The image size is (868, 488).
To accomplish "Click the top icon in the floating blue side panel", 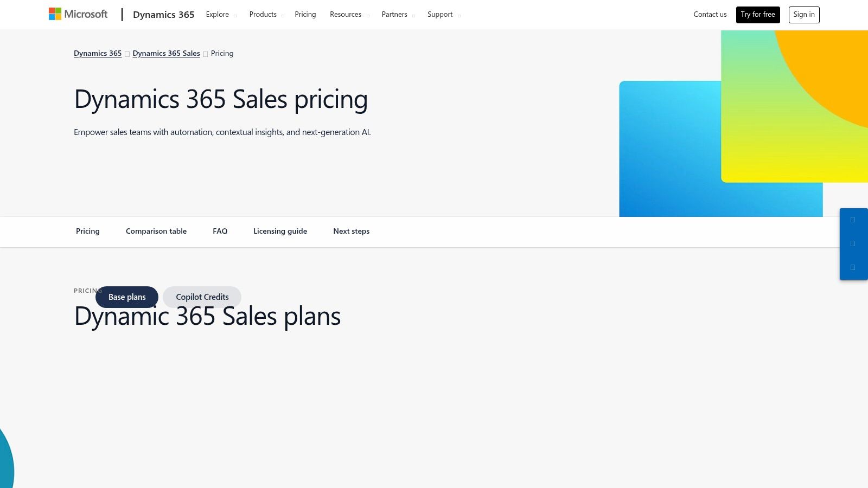I will pos(853,220).
